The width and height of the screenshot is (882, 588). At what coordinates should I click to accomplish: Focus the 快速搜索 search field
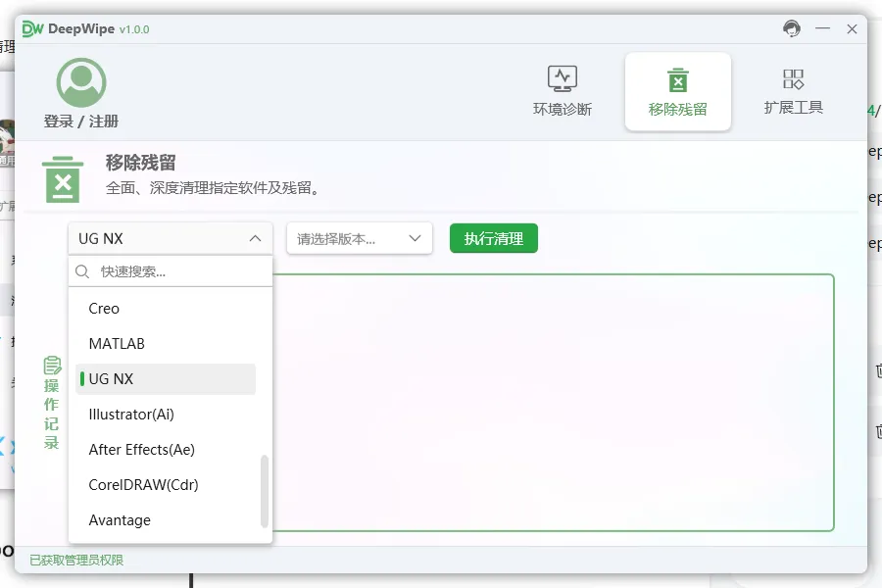171,271
